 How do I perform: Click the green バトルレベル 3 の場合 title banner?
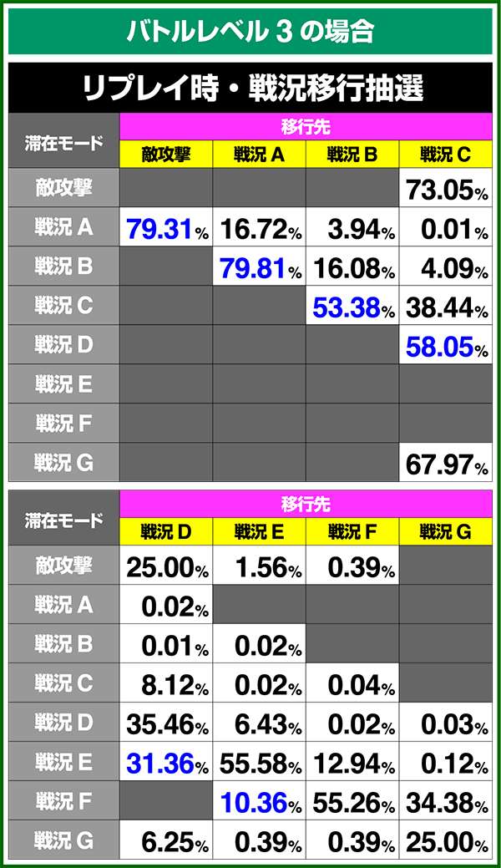coord(250,31)
